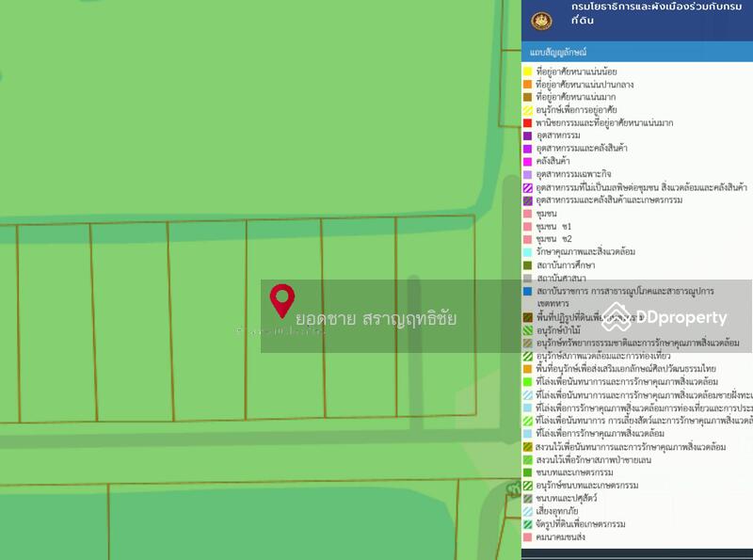
Task: Select the yellow ที่อยู่อาศัยหนาแน่นน้อย swatch
Action: 527,72
